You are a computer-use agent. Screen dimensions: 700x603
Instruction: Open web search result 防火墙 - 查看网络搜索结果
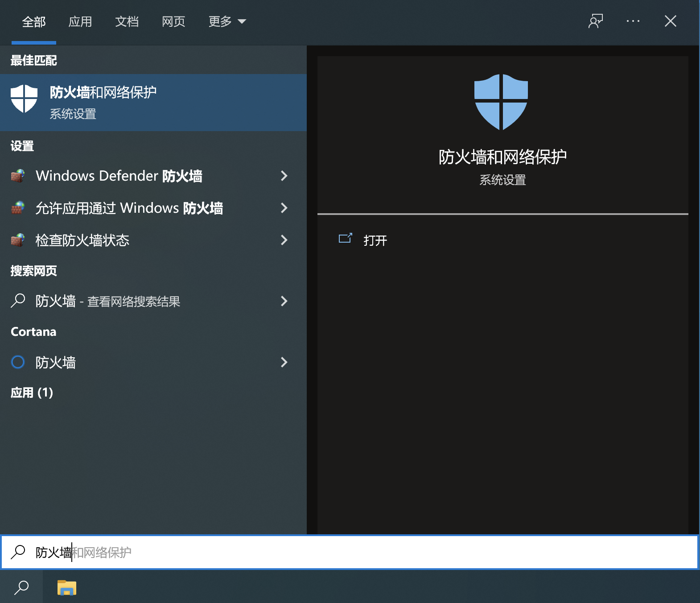153,301
